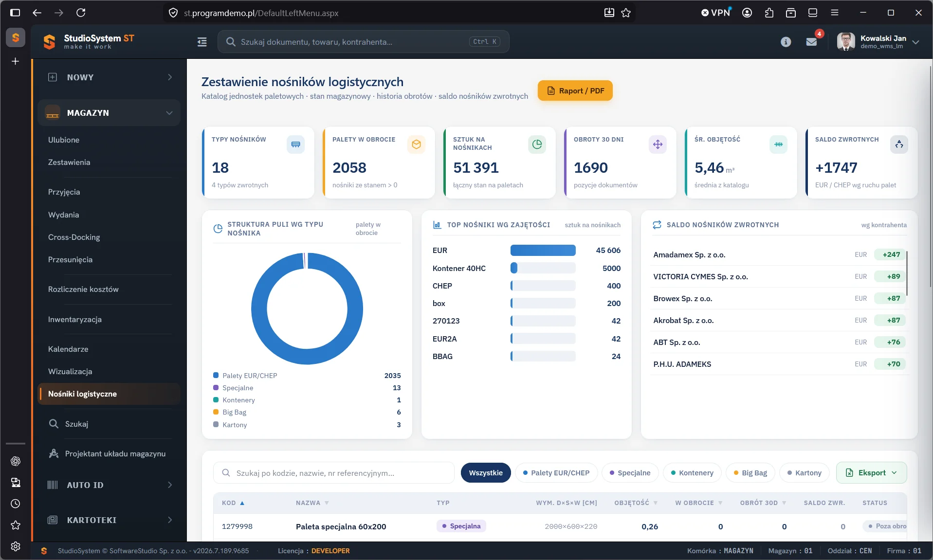The width and height of the screenshot is (933, 560).
Task: Open Inwentaryzacja in the sidebar
Action: click(x=74, y=320)
